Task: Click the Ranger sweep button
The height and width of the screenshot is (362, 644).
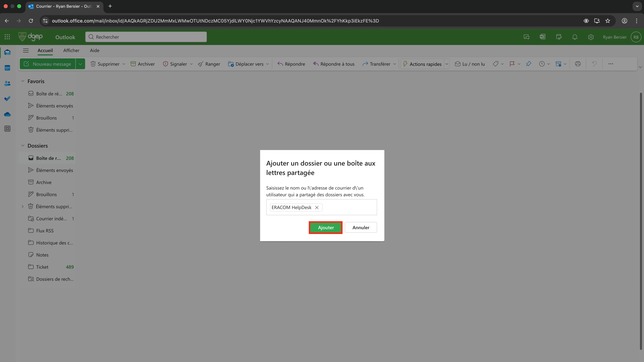Action: [x=209, y=64]
